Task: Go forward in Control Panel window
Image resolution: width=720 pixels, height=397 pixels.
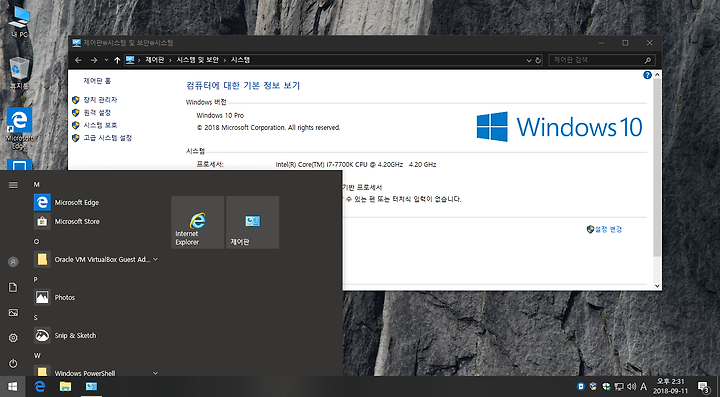Action: point(94,60)
